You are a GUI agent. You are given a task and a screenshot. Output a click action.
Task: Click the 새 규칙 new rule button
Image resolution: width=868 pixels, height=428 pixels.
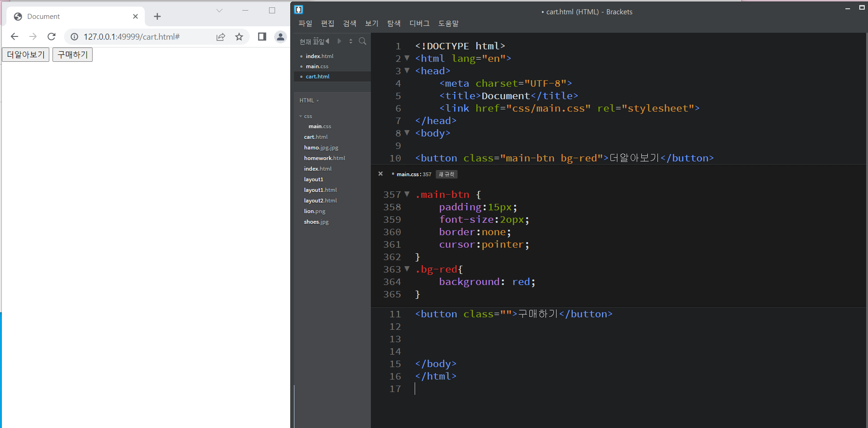[446, 174]
